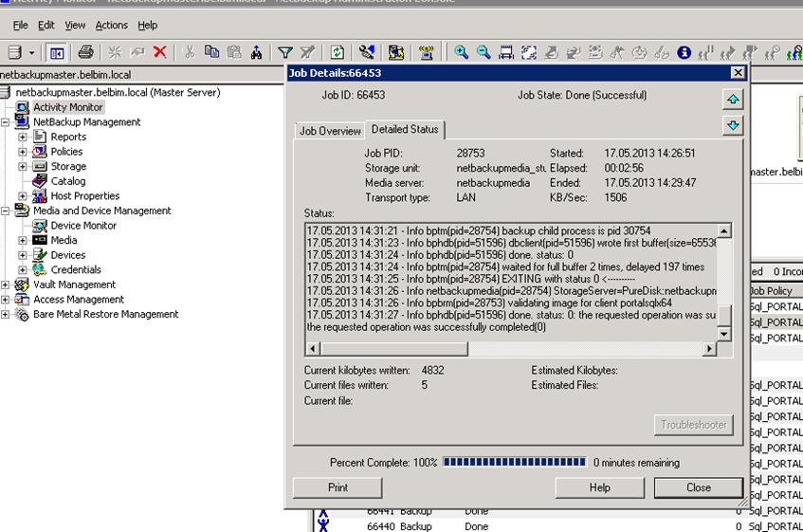Expand the Reports tree node
This screenshot has width=803, height=532.
(23, 138)
